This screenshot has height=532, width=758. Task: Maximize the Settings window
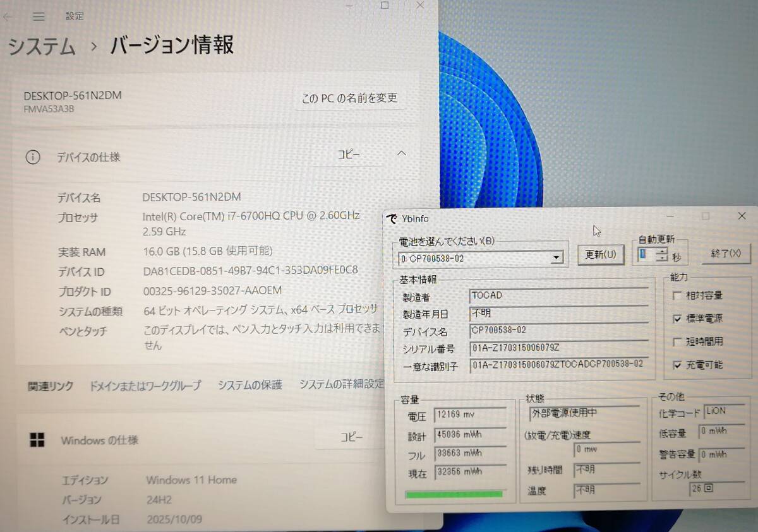(385, 5)
